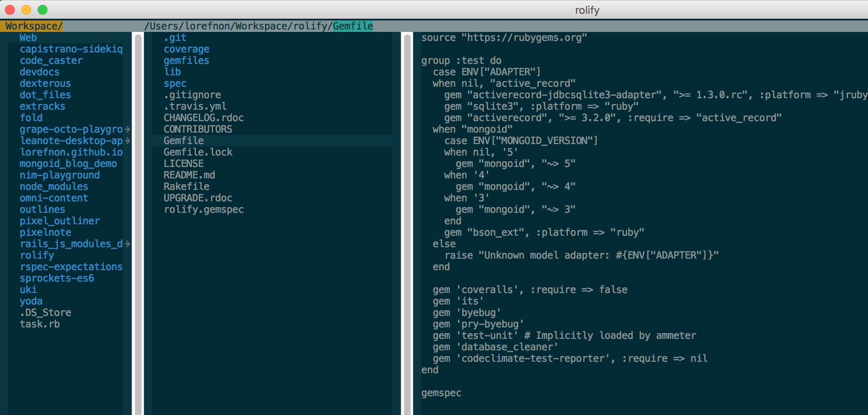Click the gem 'database_cleaner' line
Screen dimensions: 868x415
point(495,347)
